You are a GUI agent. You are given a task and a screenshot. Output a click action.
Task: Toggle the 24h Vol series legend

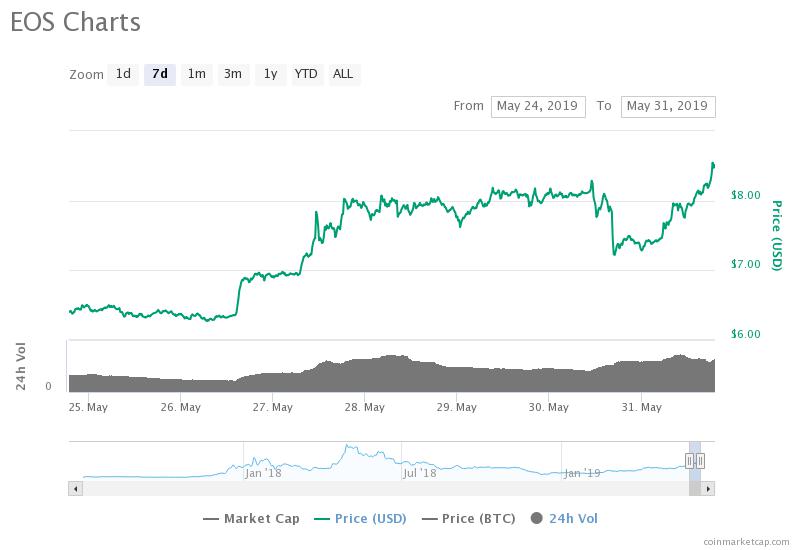coord(564,519)
